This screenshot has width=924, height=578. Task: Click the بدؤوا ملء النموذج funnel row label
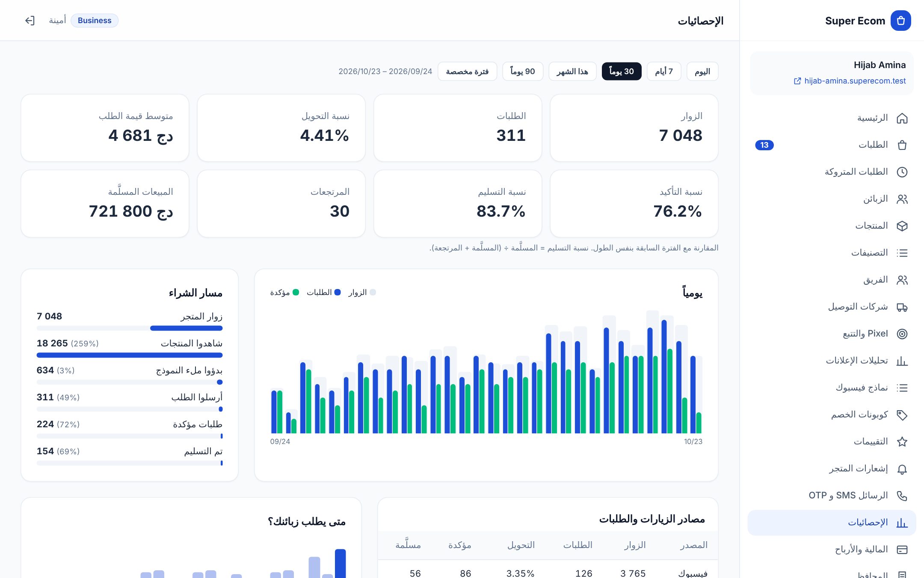pyautogui.click(x=189, y=370)
